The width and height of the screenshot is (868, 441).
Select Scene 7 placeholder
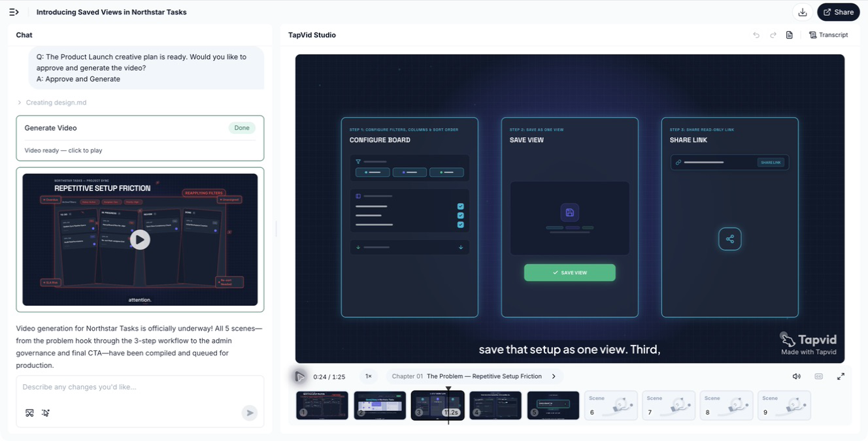point(669,405)
